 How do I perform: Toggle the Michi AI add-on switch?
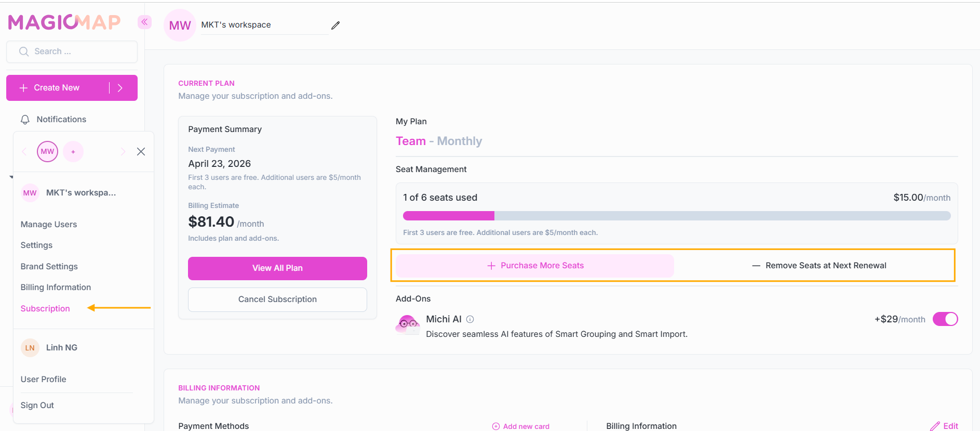[x=945, y=319]
